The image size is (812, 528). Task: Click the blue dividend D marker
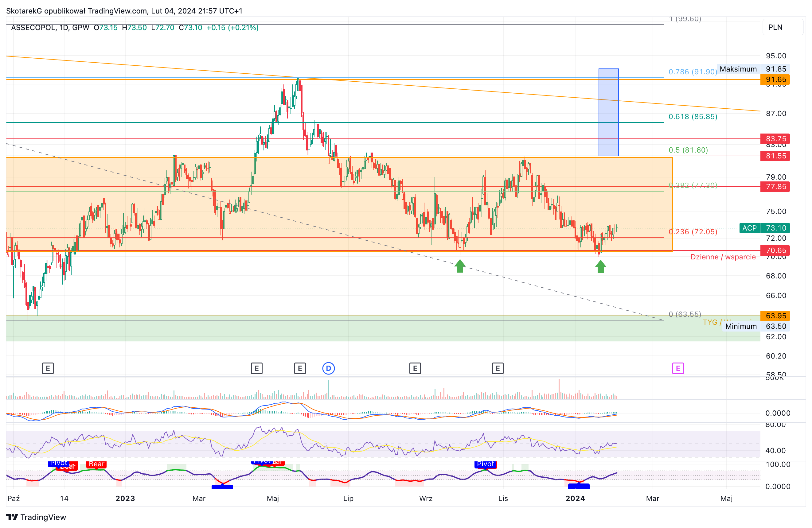point(328,368)
